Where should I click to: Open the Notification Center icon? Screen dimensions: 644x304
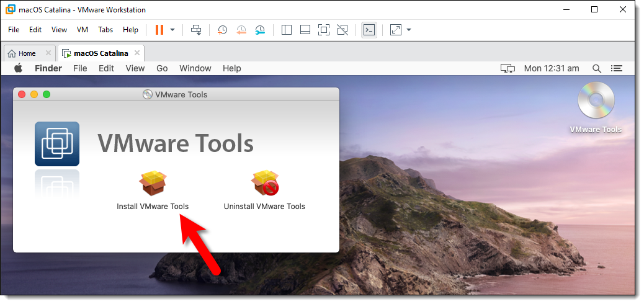point(617,68)
